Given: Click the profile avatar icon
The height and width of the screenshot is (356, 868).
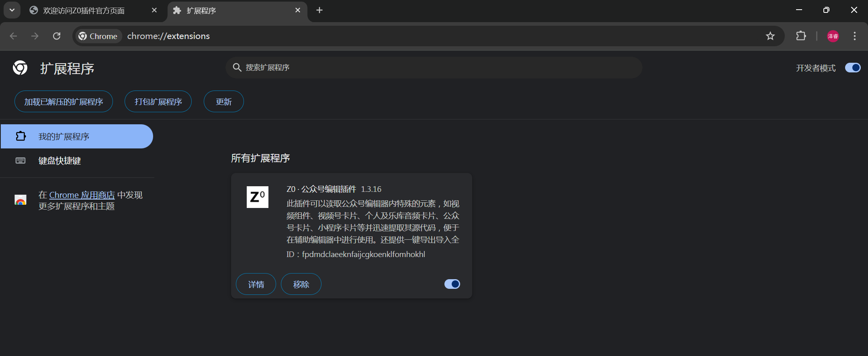Looking at the screenshot, I should (x=833, y=36).
